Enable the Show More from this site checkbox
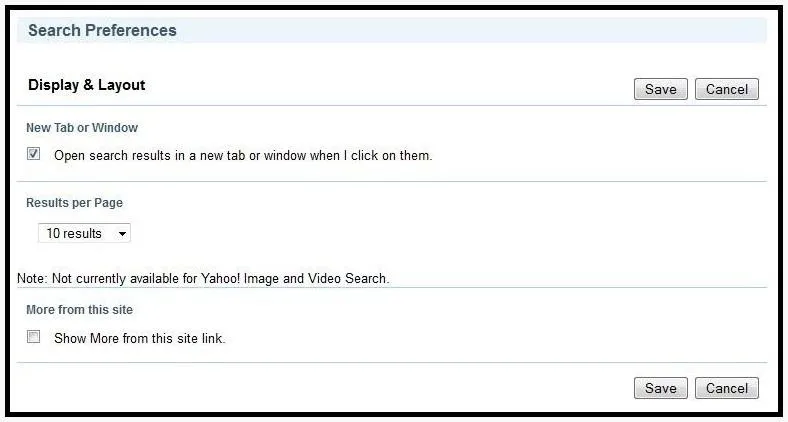Screen dimensions: 788x422 pyautogui.click(x=34, y=337)
